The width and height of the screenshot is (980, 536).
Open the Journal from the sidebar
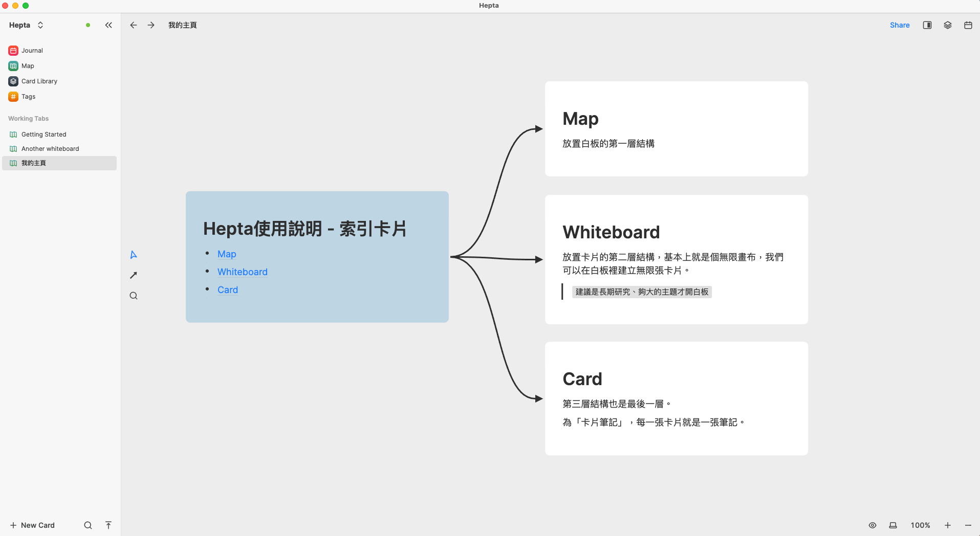32,50
